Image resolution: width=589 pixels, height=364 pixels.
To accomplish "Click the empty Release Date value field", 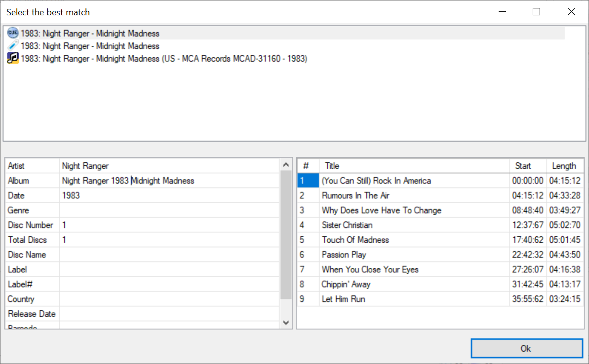I will click(169, 314).
